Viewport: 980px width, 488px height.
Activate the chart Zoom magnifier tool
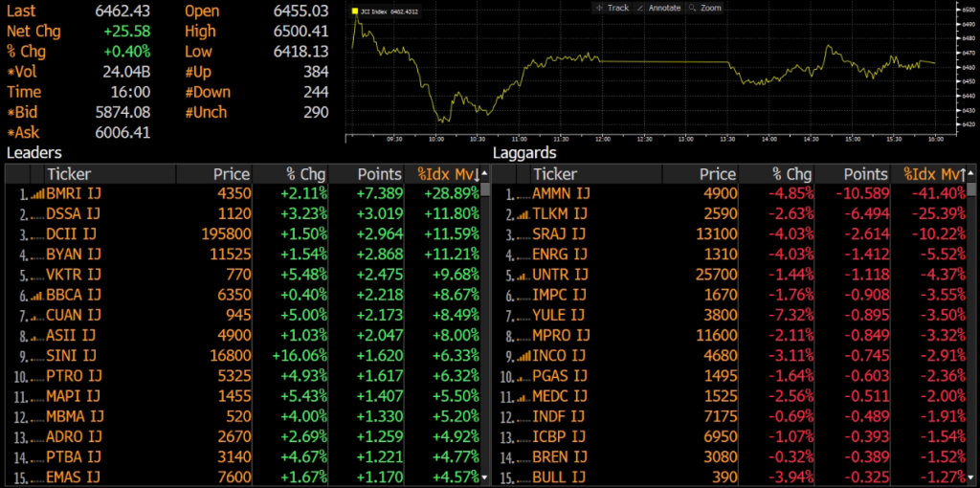[704, 8]
